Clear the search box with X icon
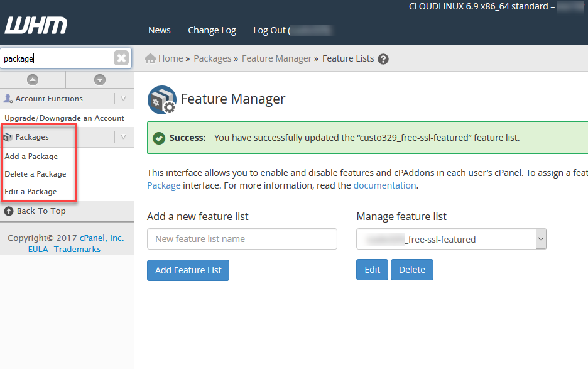Image resolution: width=588 pixels, height=369 pixels. 121,58
